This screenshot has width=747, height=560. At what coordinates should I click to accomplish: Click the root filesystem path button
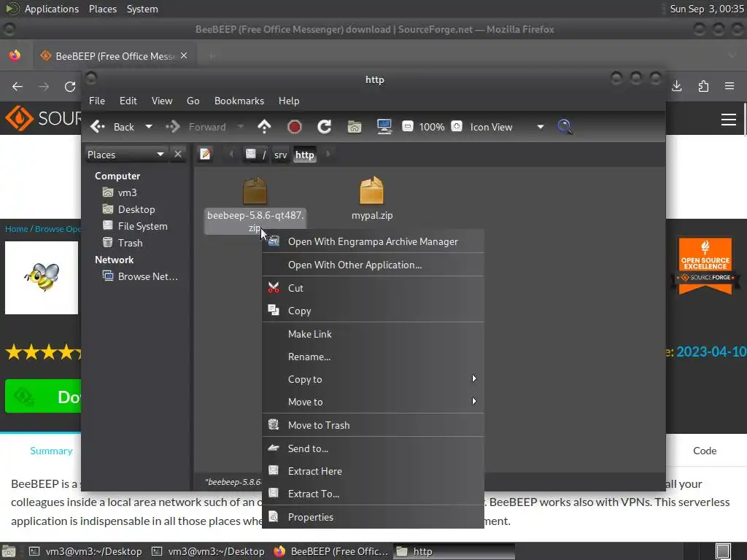pos(255,155)
